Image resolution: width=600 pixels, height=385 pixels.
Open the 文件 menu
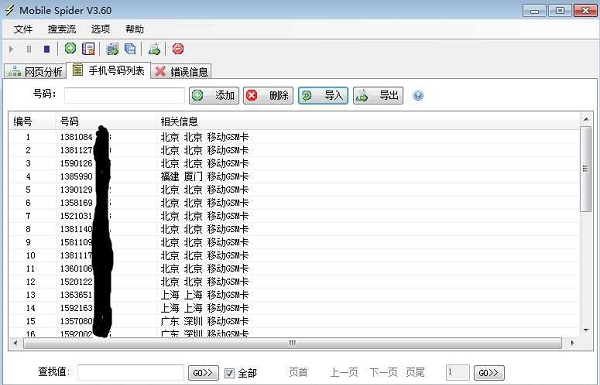pos(23,29)
